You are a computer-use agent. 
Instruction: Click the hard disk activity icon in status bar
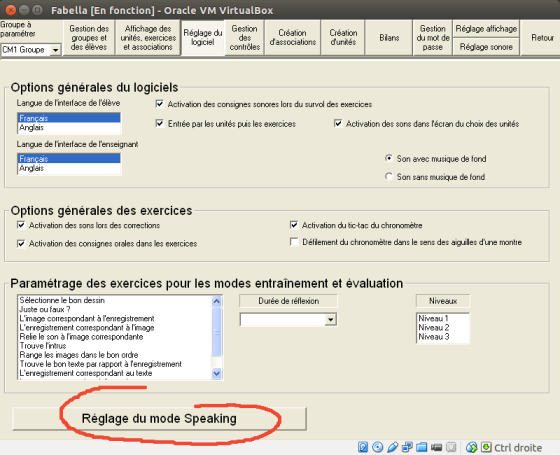pos(362,447)
